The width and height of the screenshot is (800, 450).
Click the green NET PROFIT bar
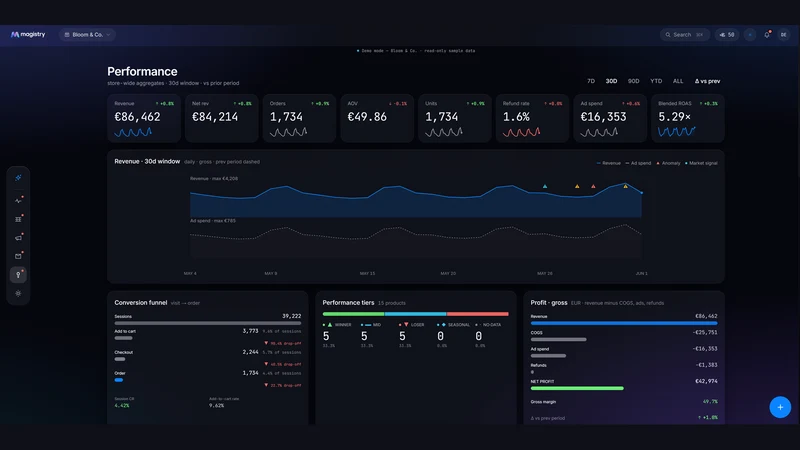click(x=577, y=388)
